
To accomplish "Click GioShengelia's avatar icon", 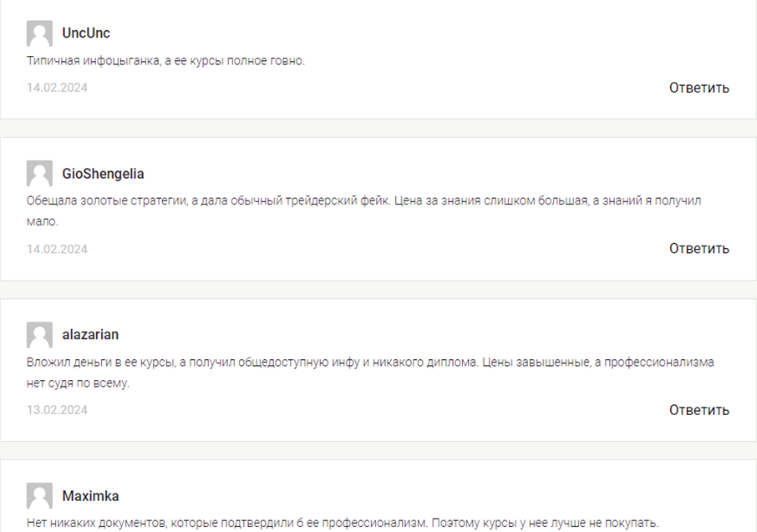I will pyautogui.click(x=39, y=174).
